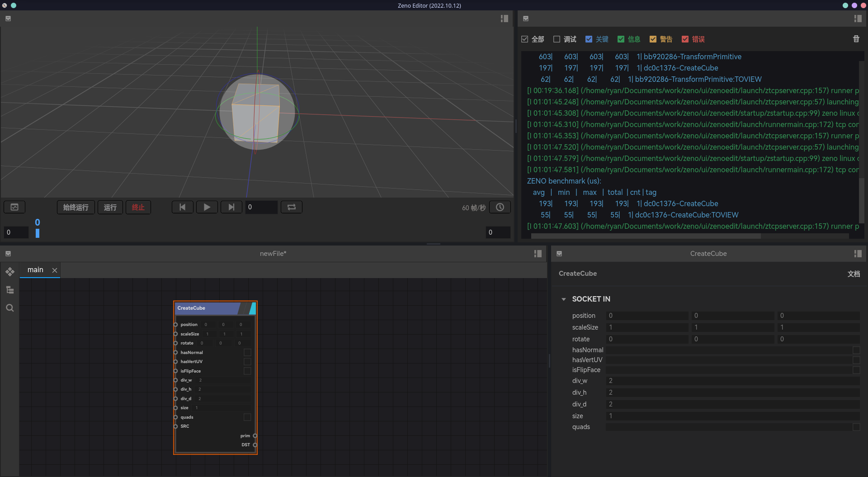The height and width of the screenshot is (477, 868).
Task: Open the viewport panel dropdown menu
Action: pyautogui.click(x=8, y=19)
